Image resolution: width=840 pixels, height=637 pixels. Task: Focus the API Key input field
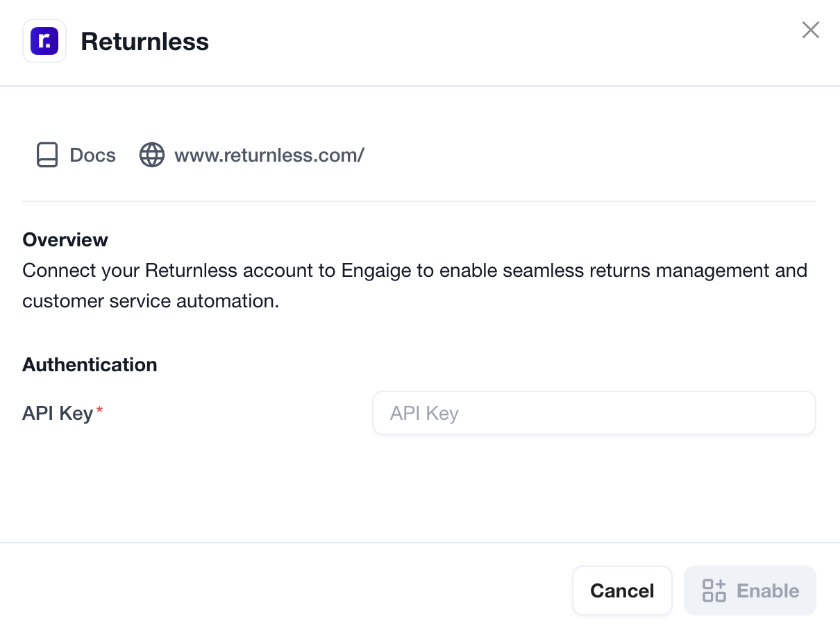pos(594,414)
